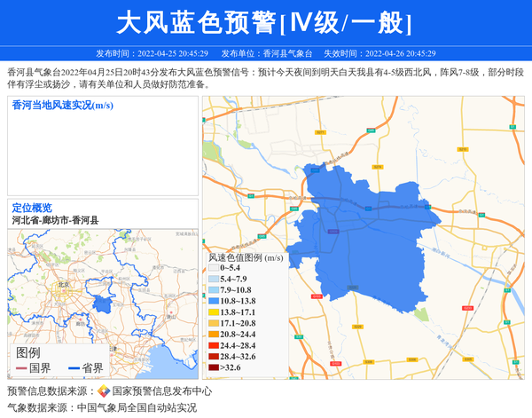Click the 唐山 label on overview map
532x418 pixels.
(171, 317)
